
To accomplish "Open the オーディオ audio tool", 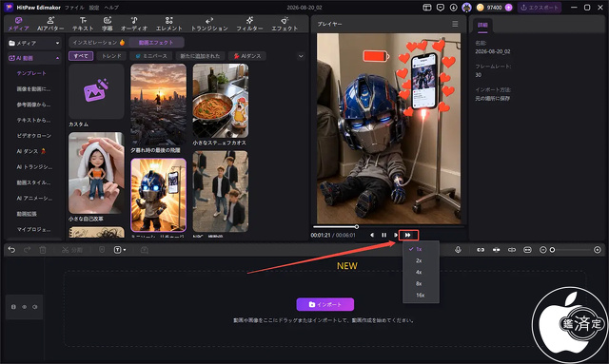I will click(134, 24).
